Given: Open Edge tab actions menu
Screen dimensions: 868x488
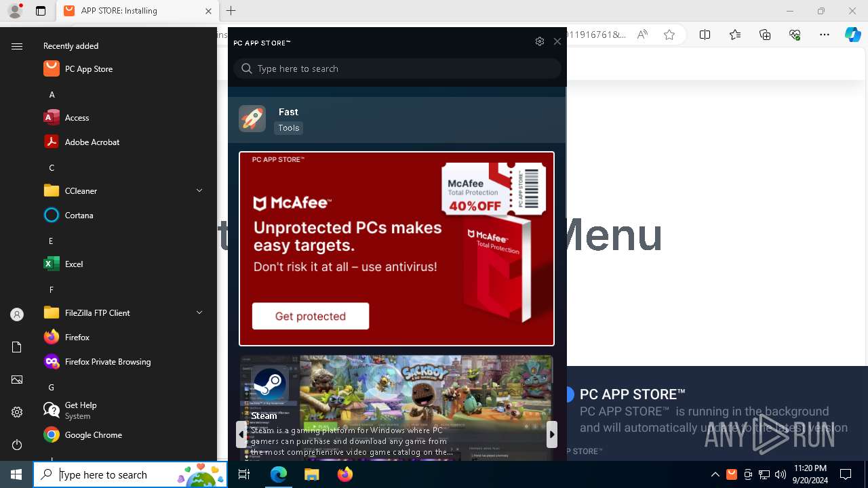Looking at the screenshot, I should [41, 11].
